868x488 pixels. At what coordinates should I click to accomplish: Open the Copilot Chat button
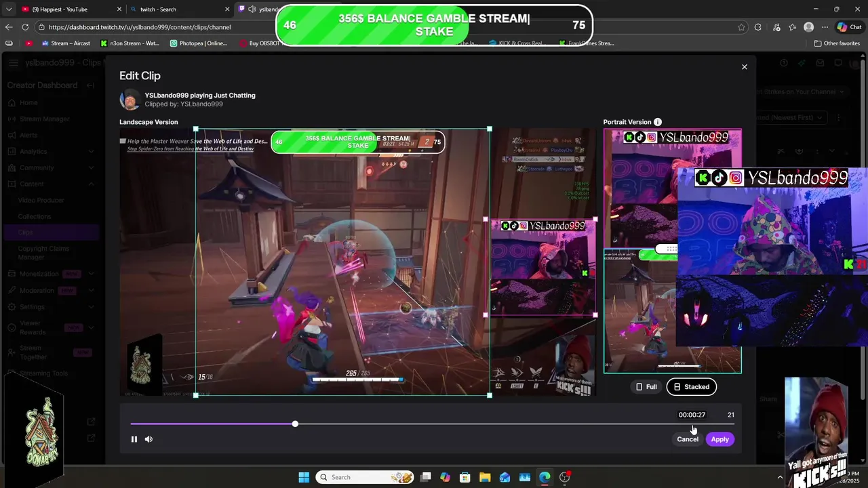click(x=849, y=27)
